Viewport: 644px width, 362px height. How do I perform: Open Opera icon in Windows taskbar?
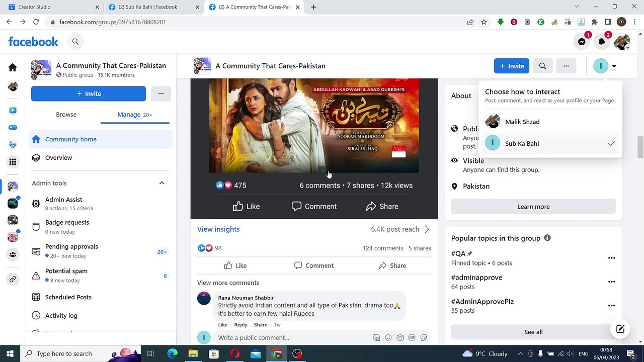click(235, 353)
